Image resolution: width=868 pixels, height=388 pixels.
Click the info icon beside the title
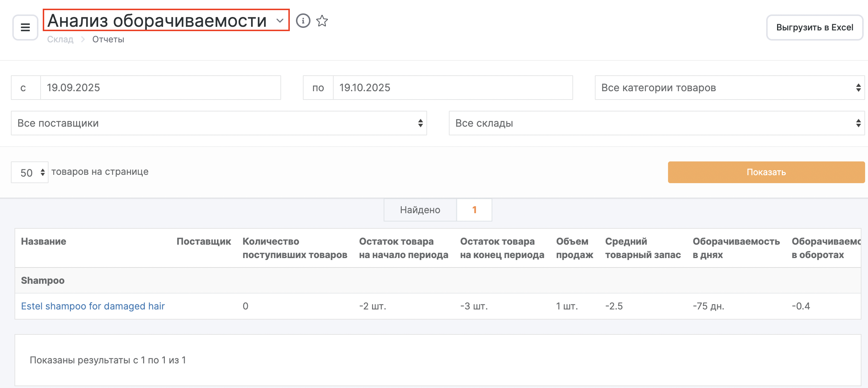303,21
